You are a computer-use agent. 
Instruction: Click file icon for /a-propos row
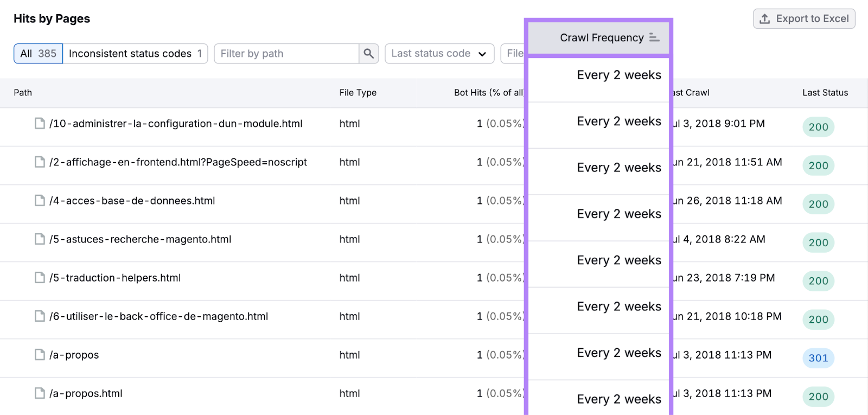coord(40,355)
